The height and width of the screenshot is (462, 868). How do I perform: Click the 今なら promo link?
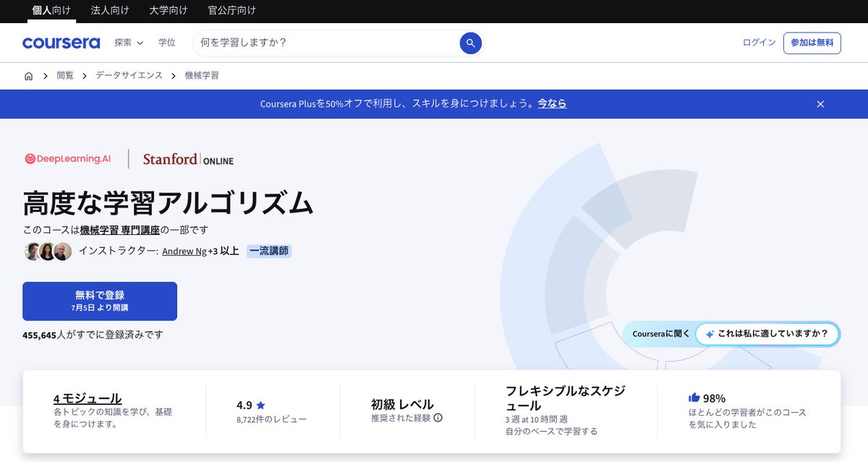point(552,104)
